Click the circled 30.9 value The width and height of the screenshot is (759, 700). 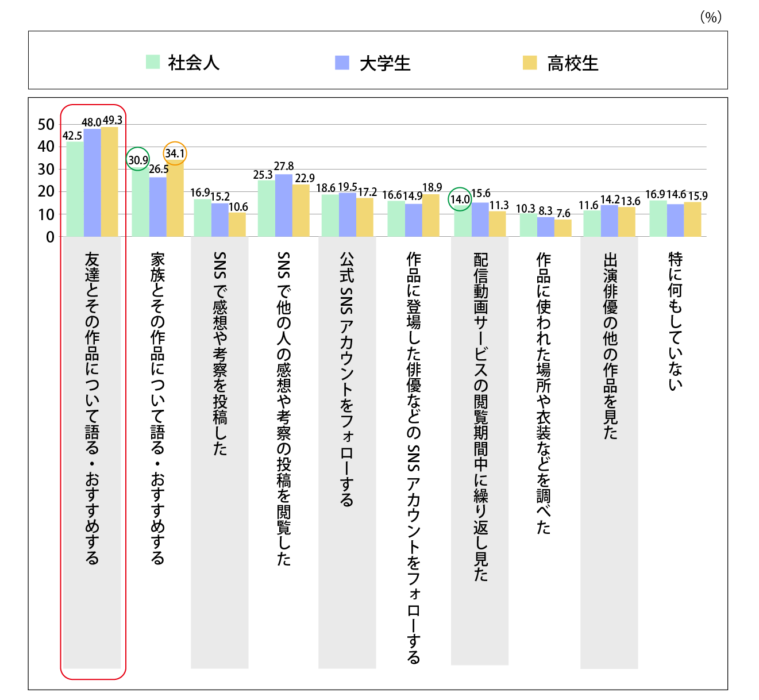tap(138, 160)
